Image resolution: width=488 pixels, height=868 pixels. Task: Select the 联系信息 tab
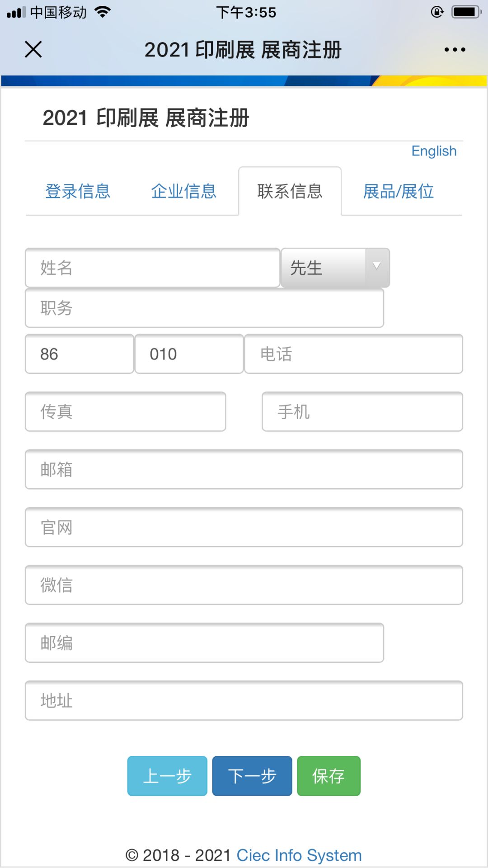[x=290, y=191]
